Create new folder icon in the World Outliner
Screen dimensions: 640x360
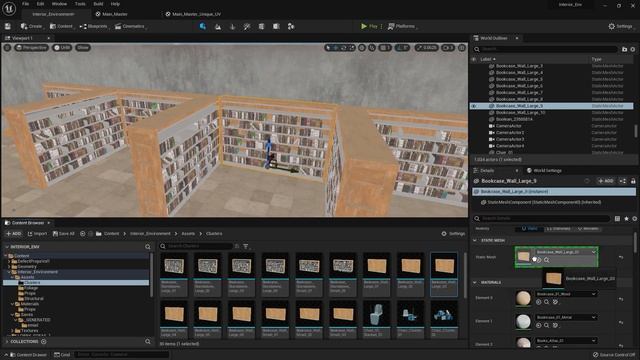click(624, 49)
